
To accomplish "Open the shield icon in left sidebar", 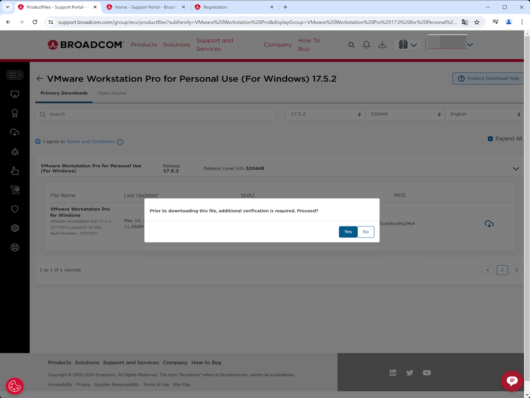I will 15,209.
